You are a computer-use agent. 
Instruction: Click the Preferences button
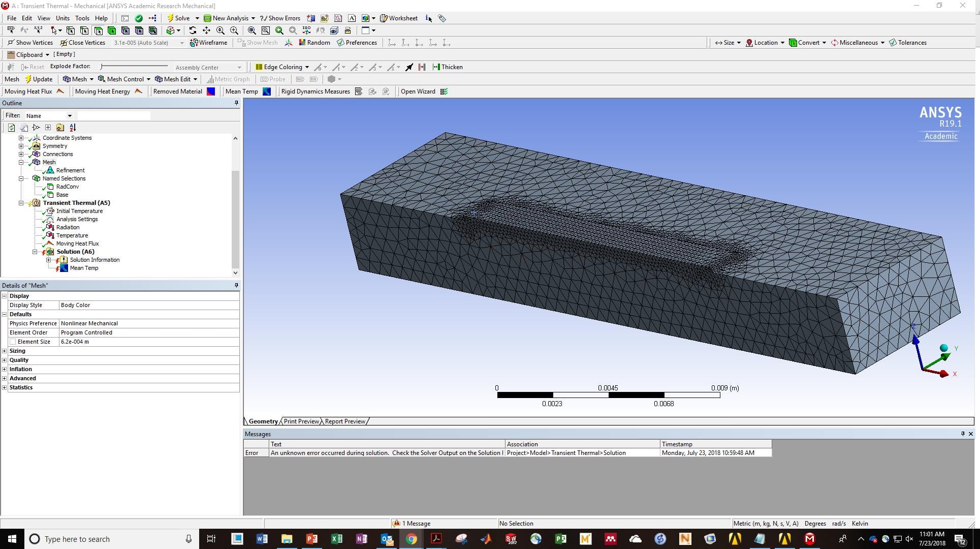(357, 43)
